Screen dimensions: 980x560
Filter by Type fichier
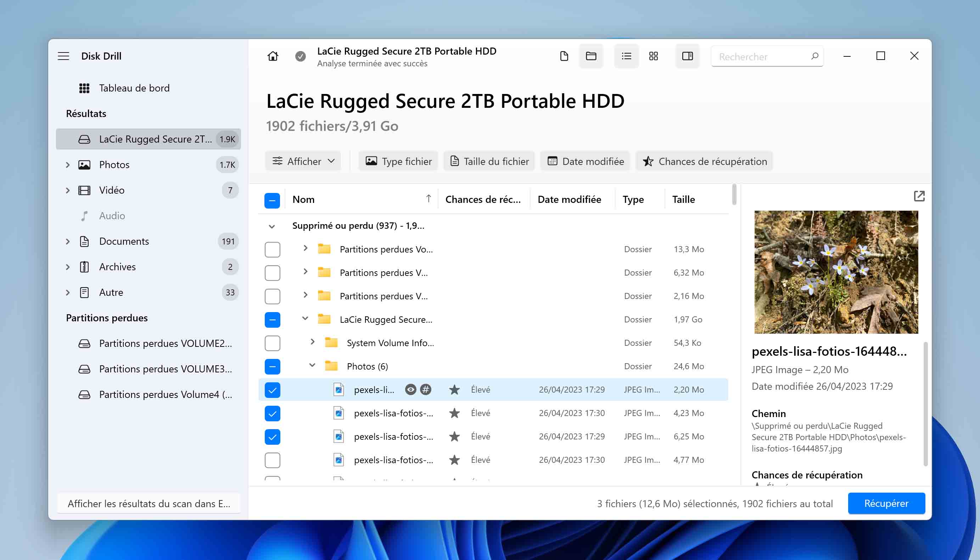point(398,161)
